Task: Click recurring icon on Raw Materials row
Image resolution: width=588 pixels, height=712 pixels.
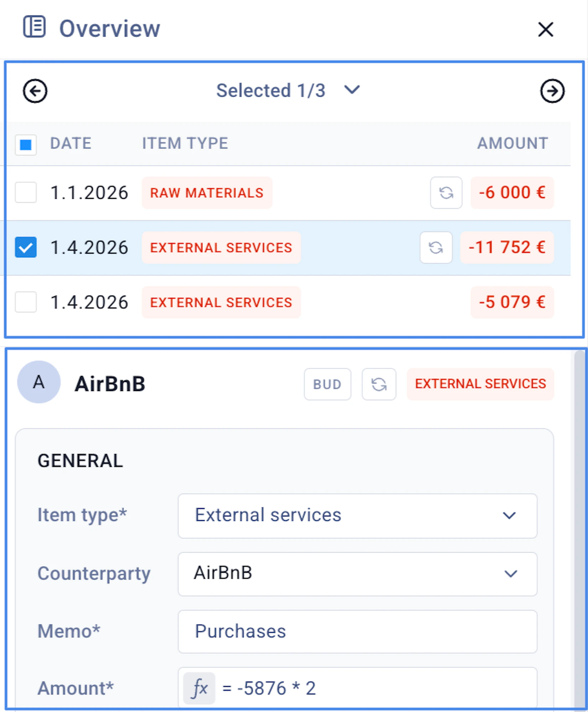Action: [x=446, y=193]
